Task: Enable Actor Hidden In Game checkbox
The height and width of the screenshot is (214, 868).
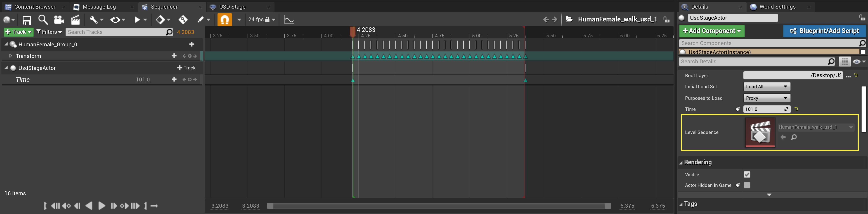Action: click(x=747, y=185)
